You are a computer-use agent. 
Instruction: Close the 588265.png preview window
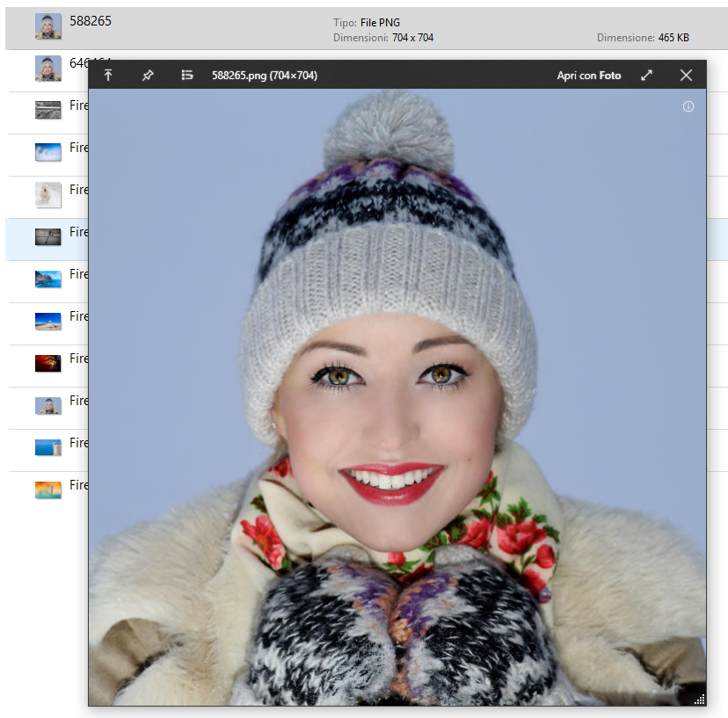pyautogui.click(x=686, y=76)
